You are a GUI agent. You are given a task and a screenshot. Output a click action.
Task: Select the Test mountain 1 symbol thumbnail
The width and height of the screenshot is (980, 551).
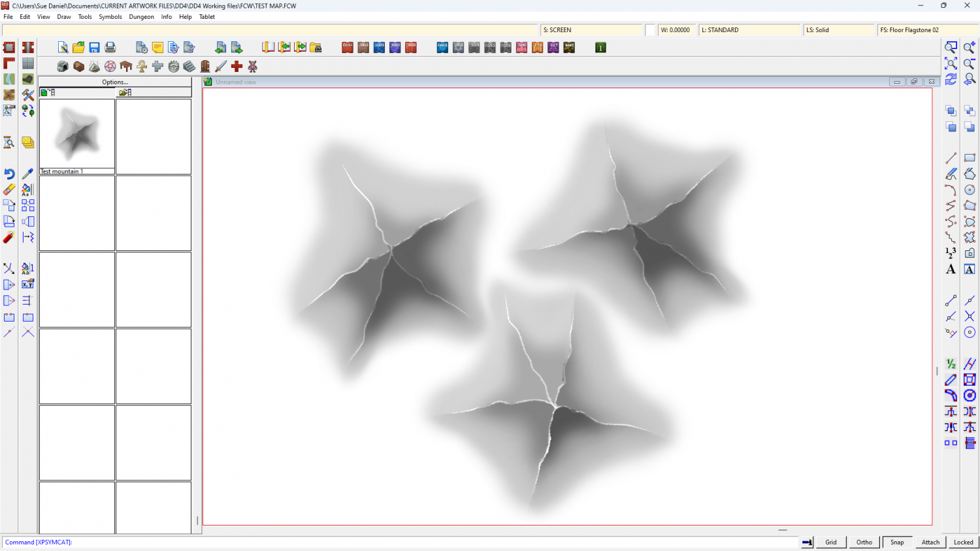(x=77, y=137)
